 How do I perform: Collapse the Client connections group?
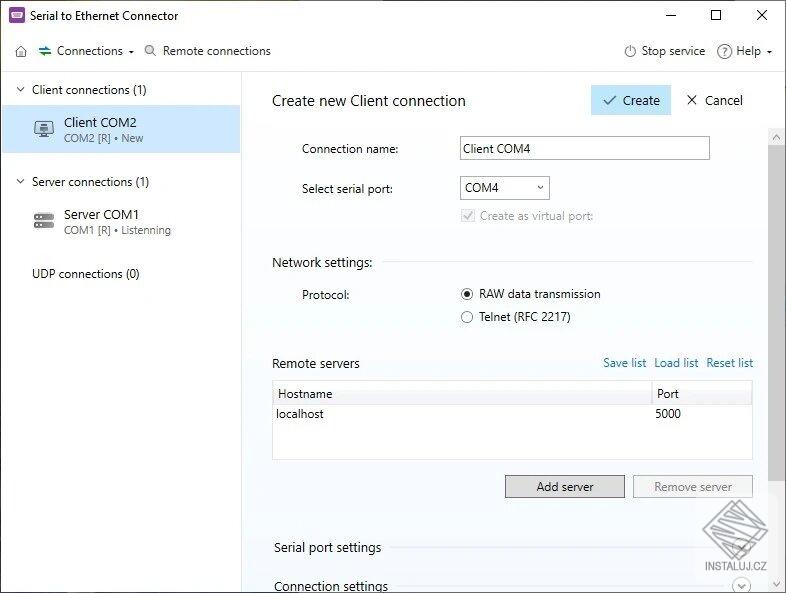[20, 90]
